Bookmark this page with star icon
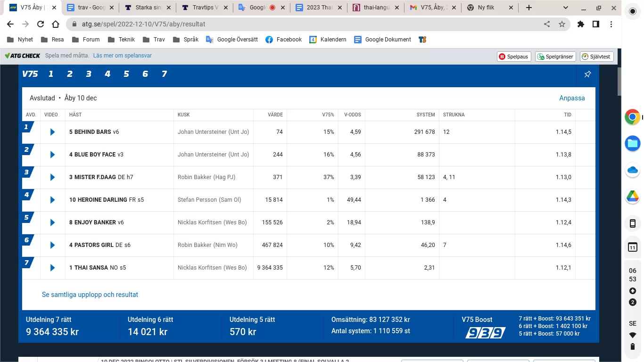 561,24
